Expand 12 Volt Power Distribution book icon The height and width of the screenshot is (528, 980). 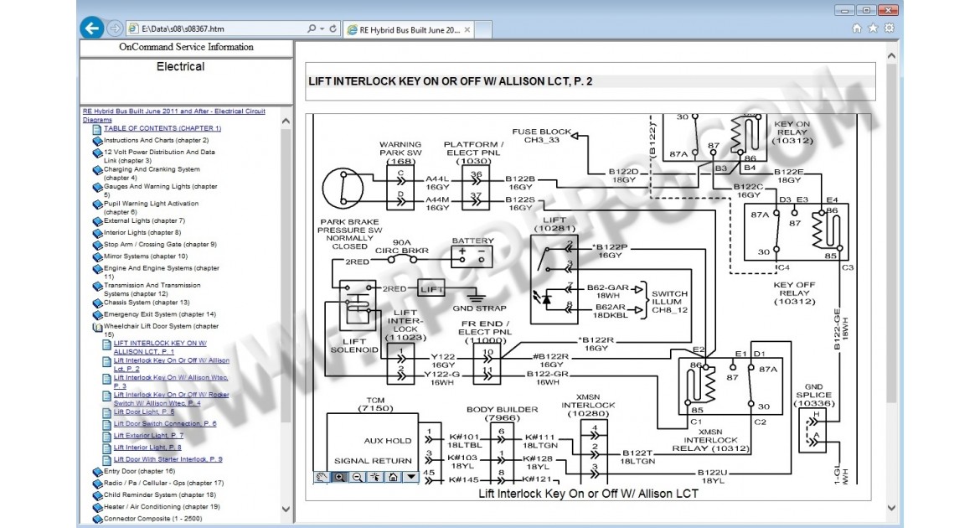(97, 153)
